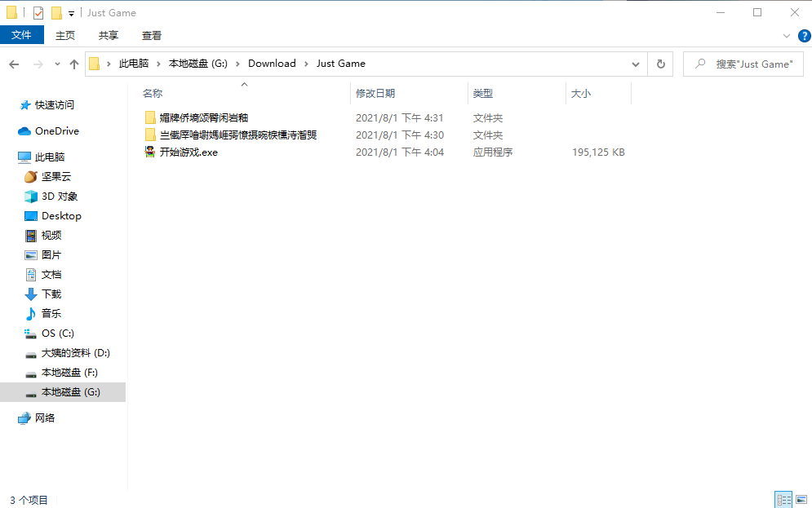The height and width of the screenshot is (508, 812).
Task: Click folder icon of the 4:31 folder
Action: click(x=150, y=118)
